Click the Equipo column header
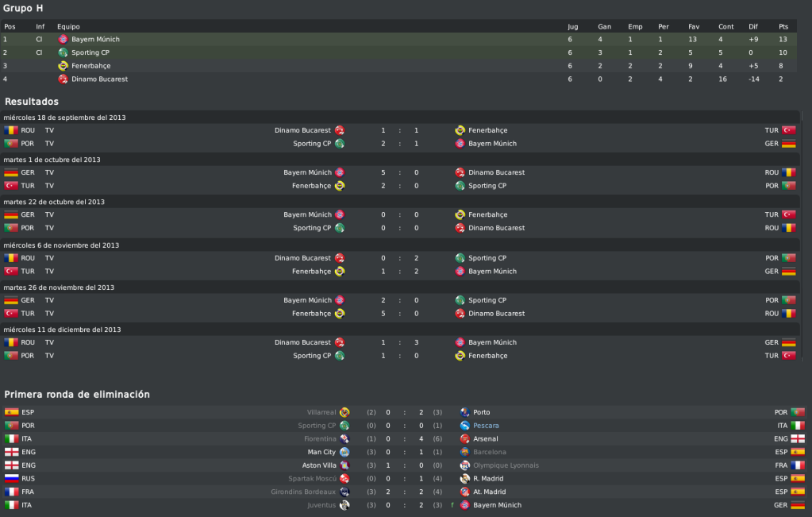Viewport: 812px width, 517px height. (68, 26)
